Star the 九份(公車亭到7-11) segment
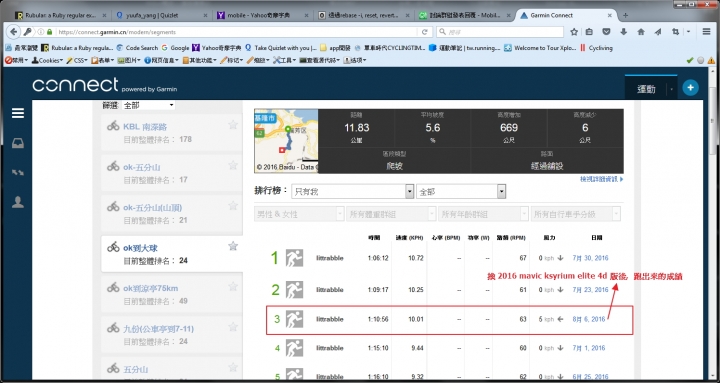 pyautogui.click(x=233, y=327)
